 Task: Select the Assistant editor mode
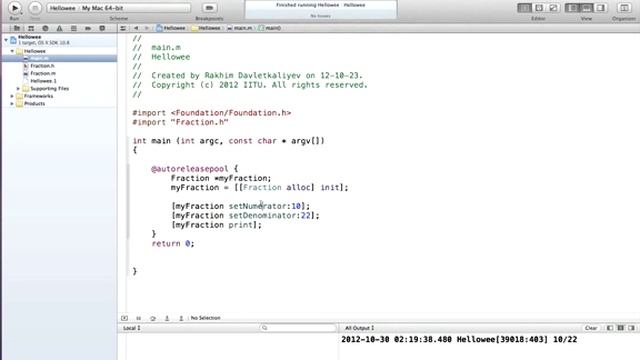539,8
